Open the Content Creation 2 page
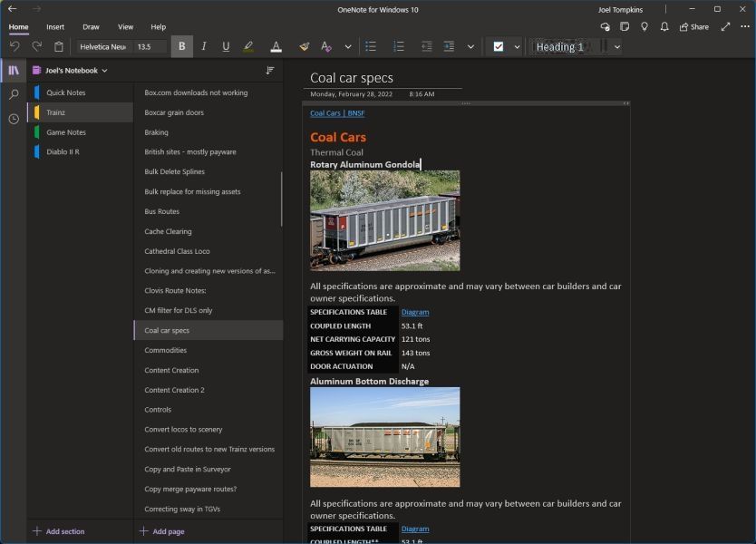Viewport: 756px width, 544px height. [x=208, y=390]
